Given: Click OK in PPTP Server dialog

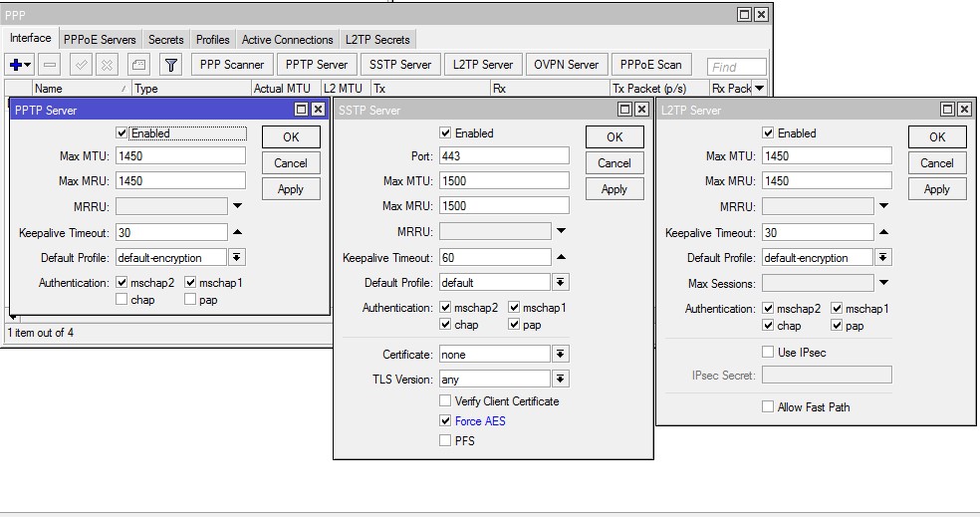Looking at the screenshot, I should click(x=291, y=136).
